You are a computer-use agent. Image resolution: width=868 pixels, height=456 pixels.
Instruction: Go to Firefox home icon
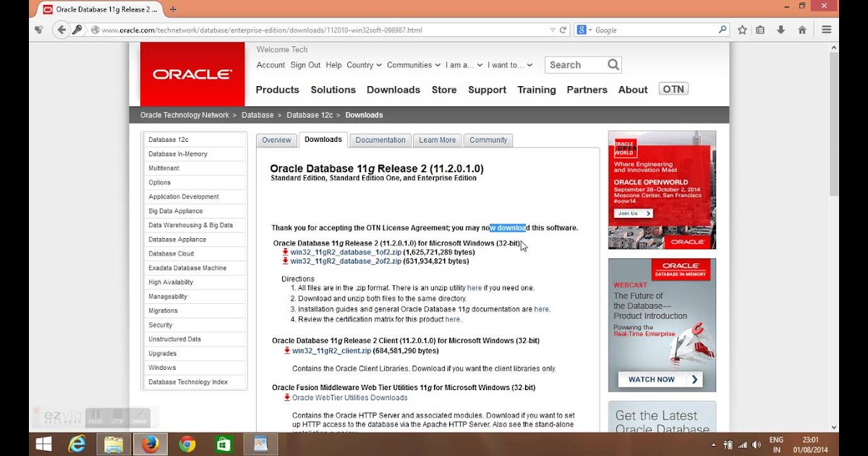[802, 30]
